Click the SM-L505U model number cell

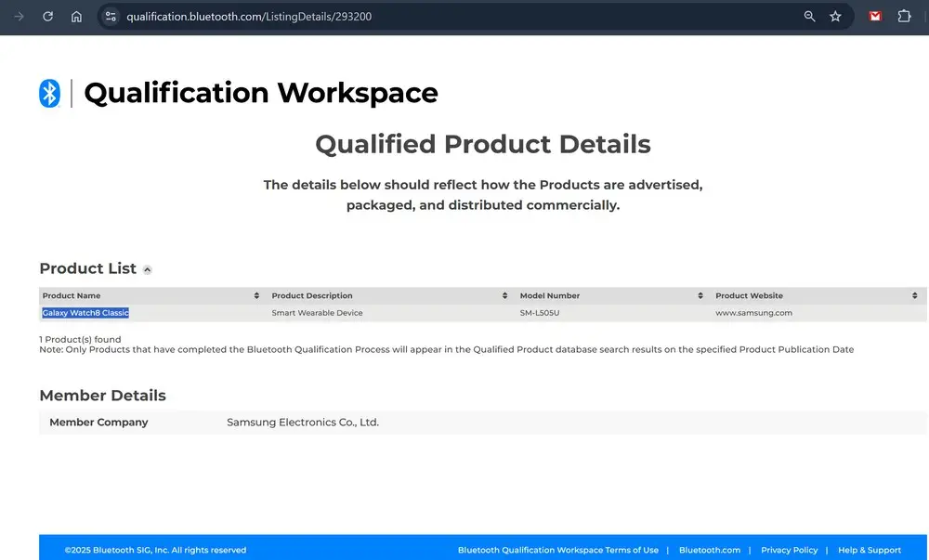(539, 313)
